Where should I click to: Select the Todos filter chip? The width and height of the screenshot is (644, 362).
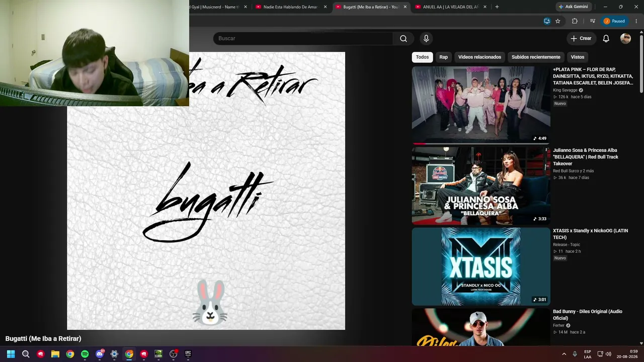tap(422, 57)
